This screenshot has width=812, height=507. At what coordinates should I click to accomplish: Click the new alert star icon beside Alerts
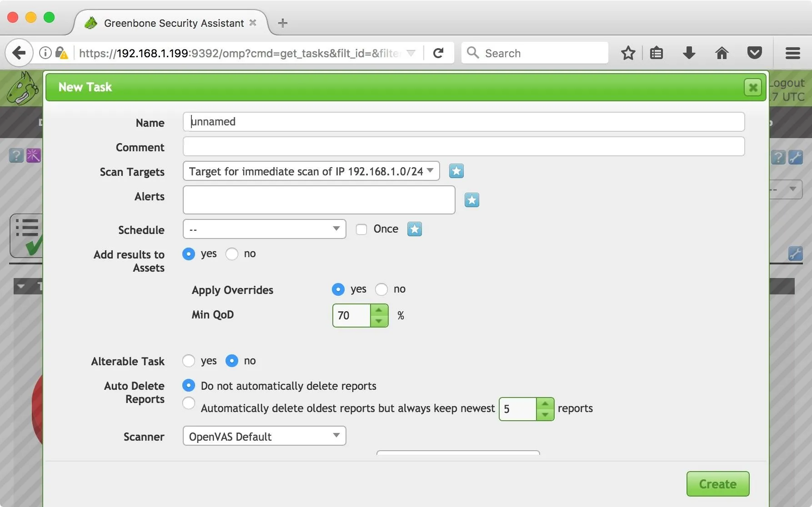472,200
